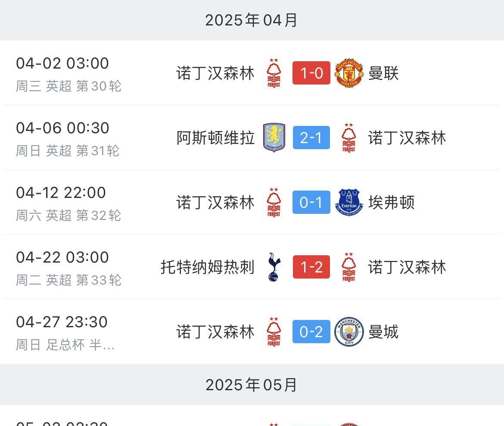Click the Everton club crest
The image size is (504, 426).
(x=349, y=202)
